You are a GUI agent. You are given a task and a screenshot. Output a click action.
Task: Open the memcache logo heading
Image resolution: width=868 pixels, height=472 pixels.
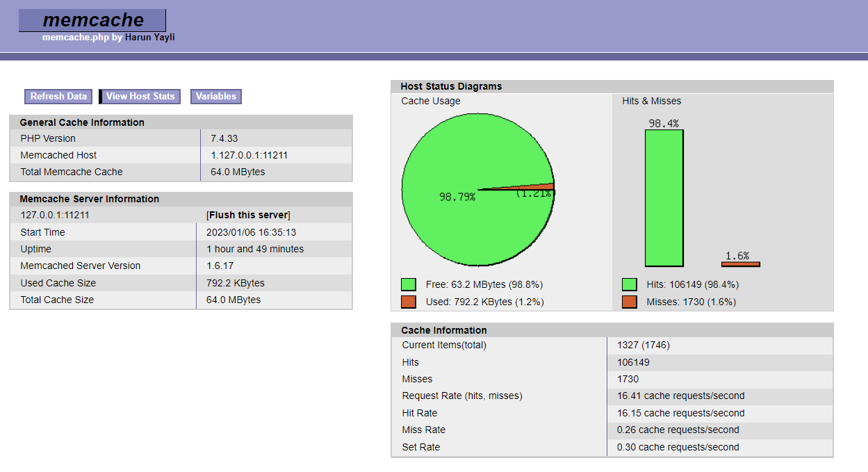92,20
